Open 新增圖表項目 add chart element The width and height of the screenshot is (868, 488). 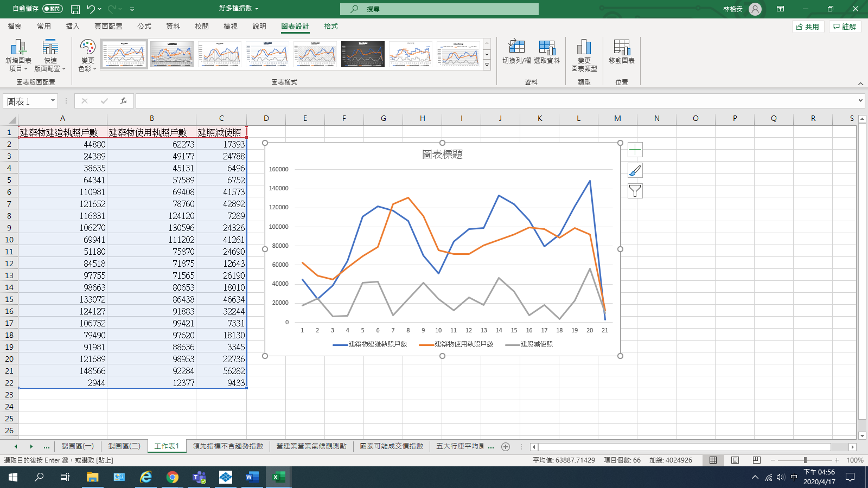(x=18, y=55)
